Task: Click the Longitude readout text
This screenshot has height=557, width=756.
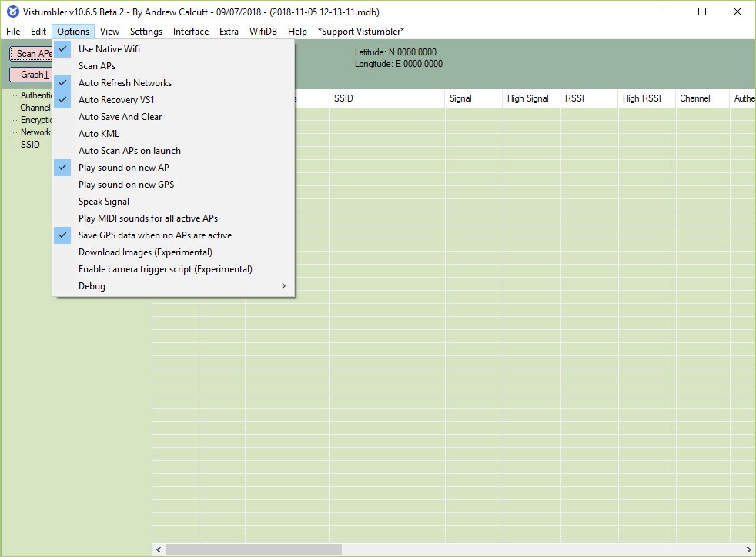Action: click(x=399, y=64)
